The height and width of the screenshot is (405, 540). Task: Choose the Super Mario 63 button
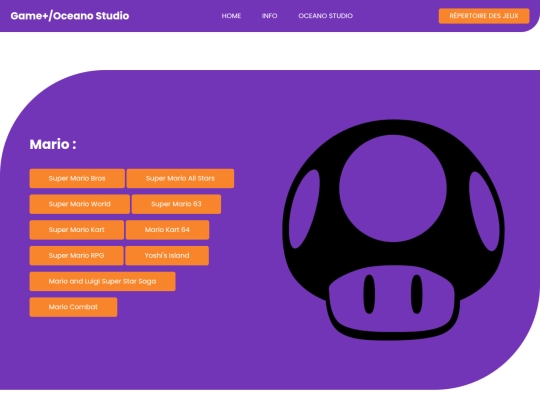point(176,204)
